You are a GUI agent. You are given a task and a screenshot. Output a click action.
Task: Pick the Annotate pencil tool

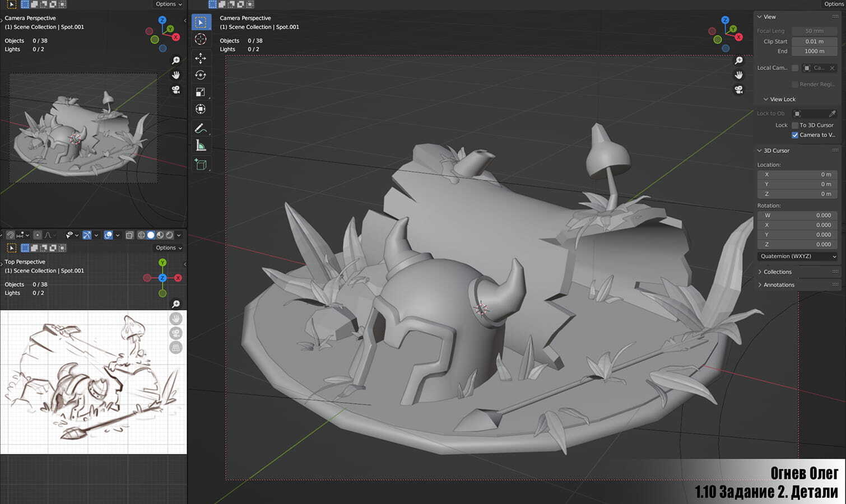(x=200, y=128)
